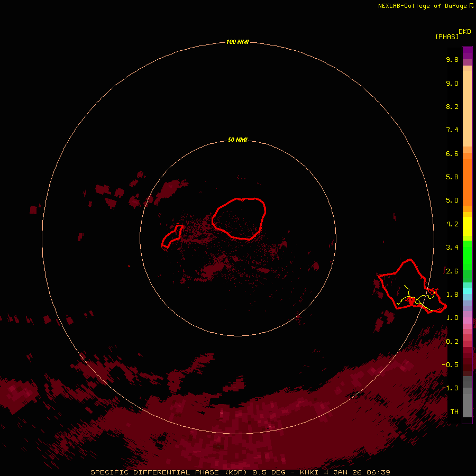This screenshot has height=476, width=476.
Task: Click the 9.0 value on the color scale
Action: (x=452, y=84)
